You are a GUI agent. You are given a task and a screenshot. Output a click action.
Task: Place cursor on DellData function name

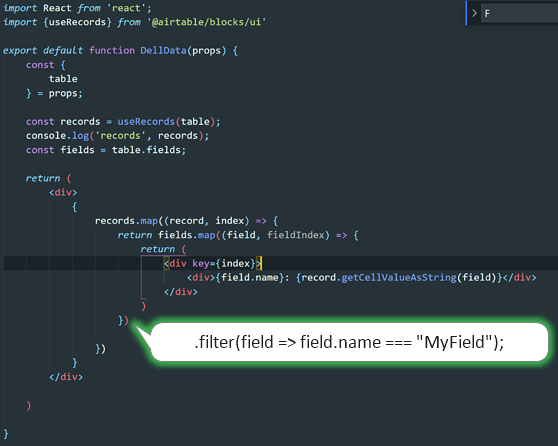[x=163, y=51]
